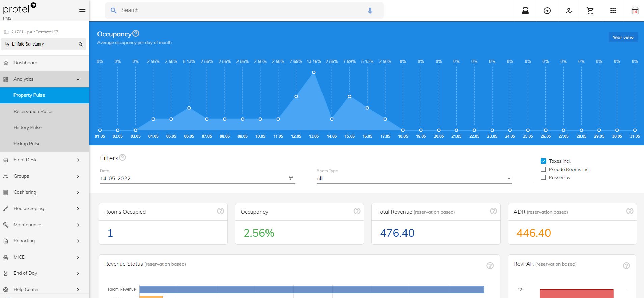The height and width of the screenshot is (298, 644).
Task: Expand the Reporting menu
Action: point(78,241)
